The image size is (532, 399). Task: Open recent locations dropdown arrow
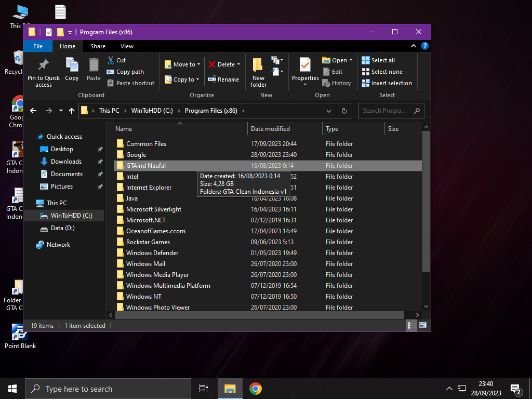(61, 111)
